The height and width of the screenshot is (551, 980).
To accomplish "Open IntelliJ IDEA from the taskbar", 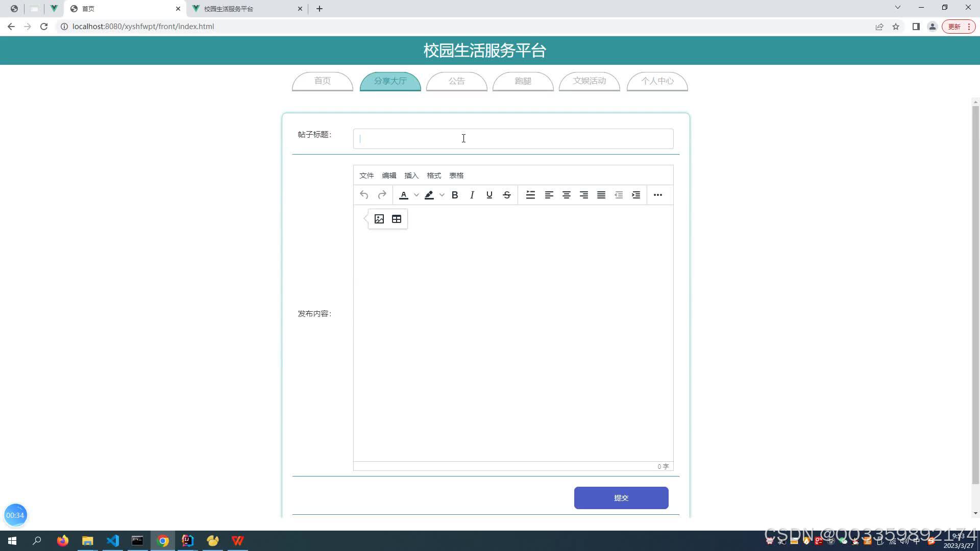I will point(187,541).
